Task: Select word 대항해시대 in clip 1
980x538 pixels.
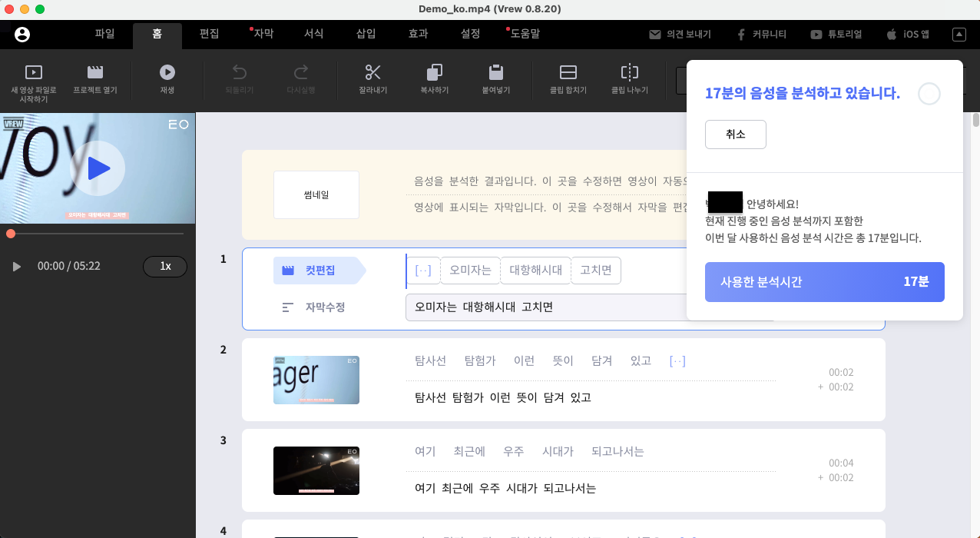Action: pyautogui.click(x=535, y=271)
